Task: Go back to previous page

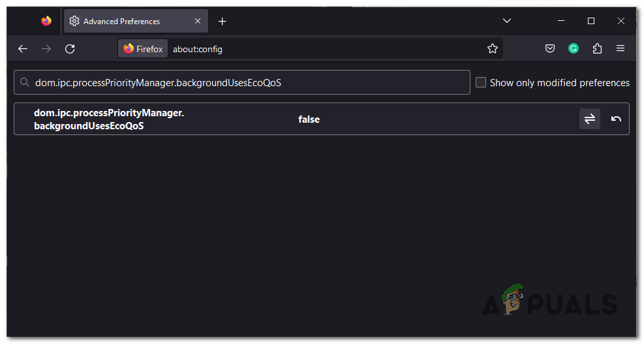Action: click(23, 49)
